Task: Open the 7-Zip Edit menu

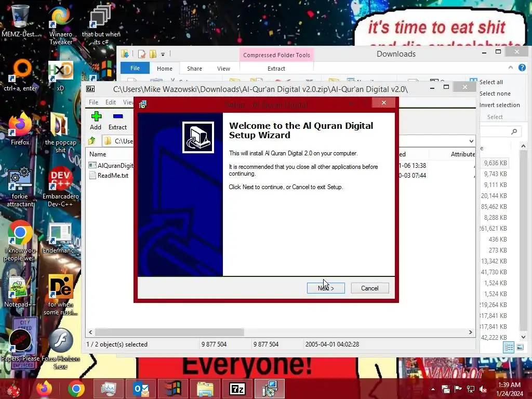Action: [x=111, y=102]
